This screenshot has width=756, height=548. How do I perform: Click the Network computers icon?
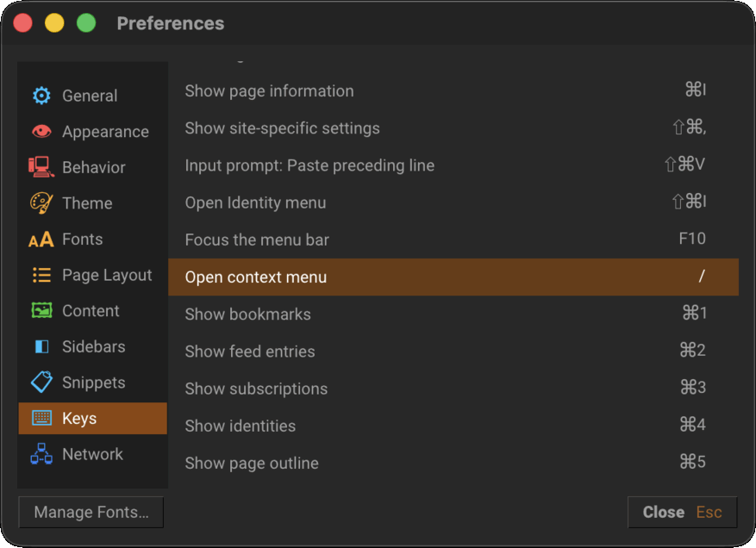[x=41, y=454]
